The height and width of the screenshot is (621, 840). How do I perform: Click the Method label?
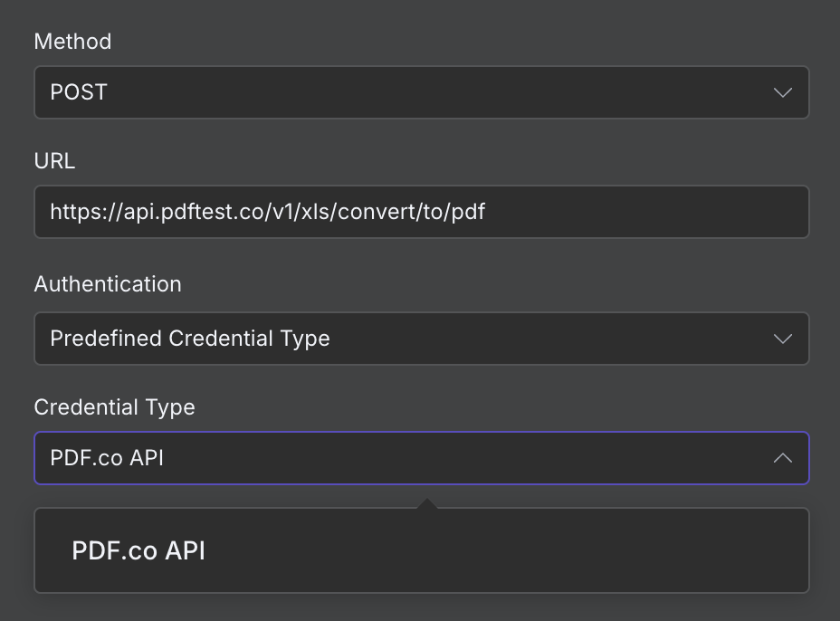click(72, 42)
